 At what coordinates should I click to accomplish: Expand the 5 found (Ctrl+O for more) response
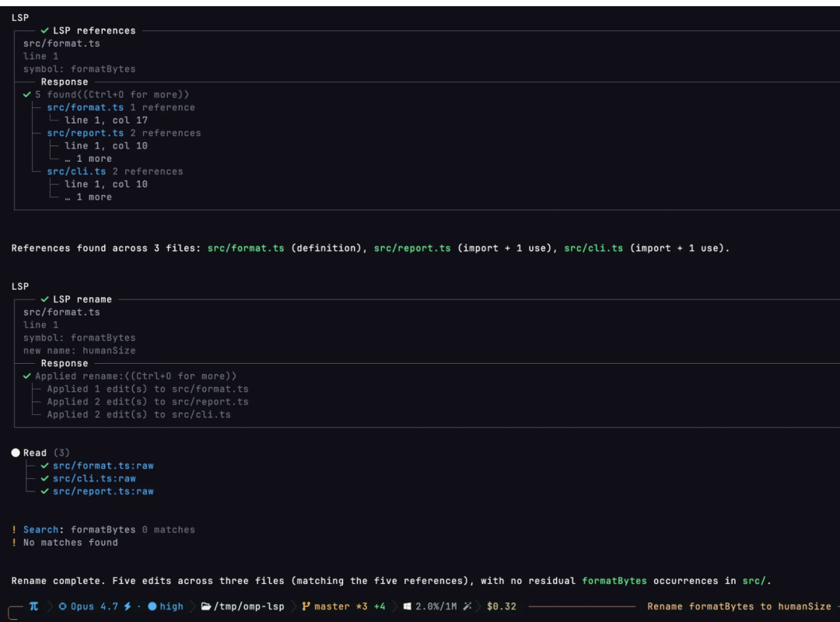tap(112, 94)
